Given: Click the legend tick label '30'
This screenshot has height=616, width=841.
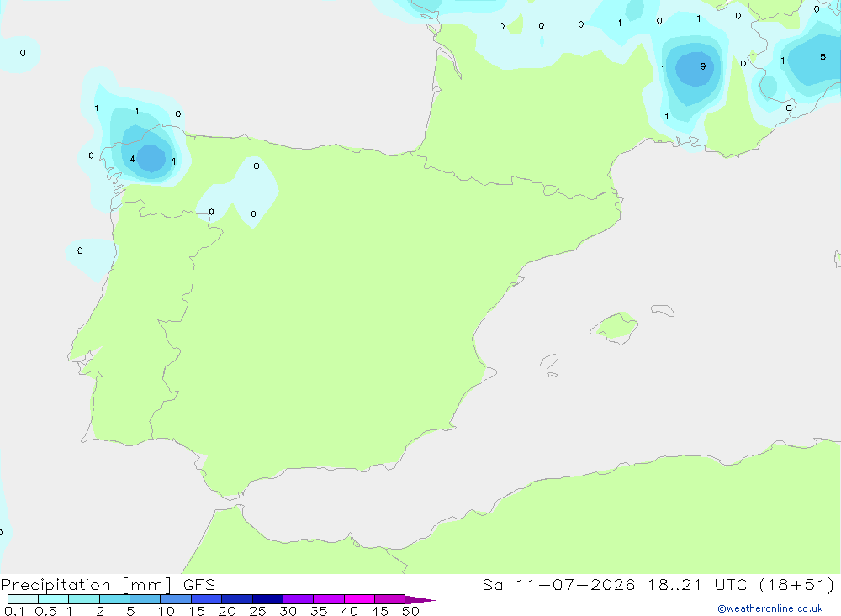Looking at the screenshot, I should [288, 611].
